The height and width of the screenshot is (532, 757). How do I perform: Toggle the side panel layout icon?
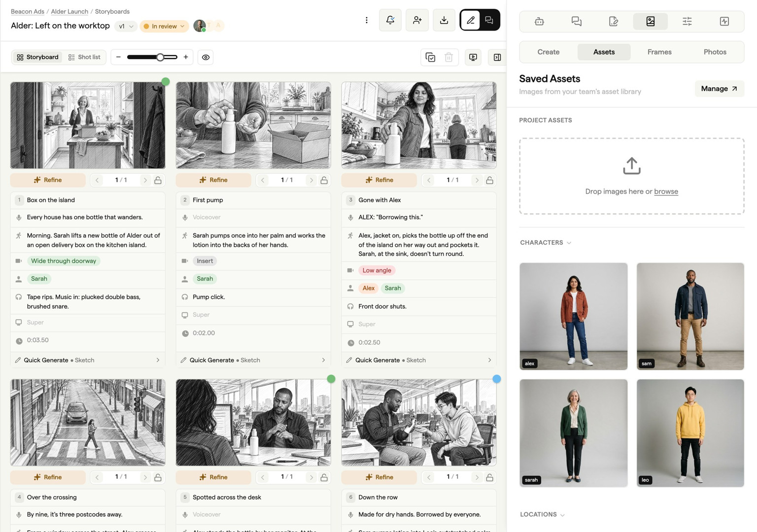497,58
